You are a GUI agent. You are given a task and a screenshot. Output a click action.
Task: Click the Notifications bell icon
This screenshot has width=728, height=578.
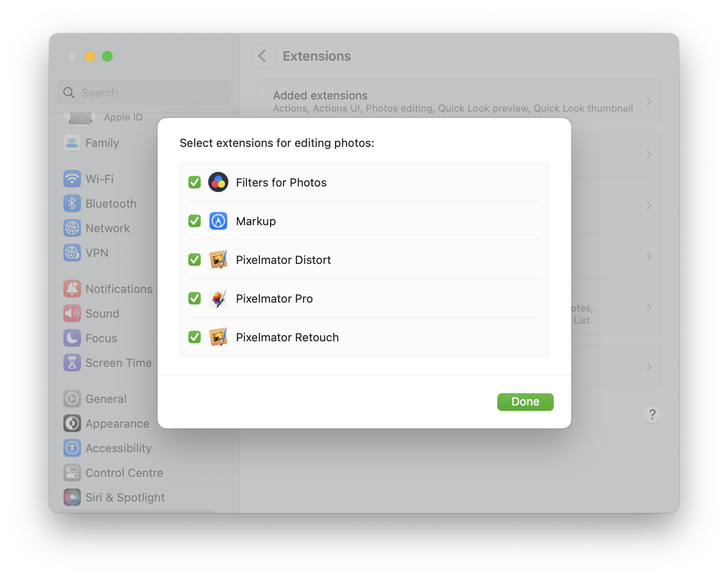[x=72, y=289]
